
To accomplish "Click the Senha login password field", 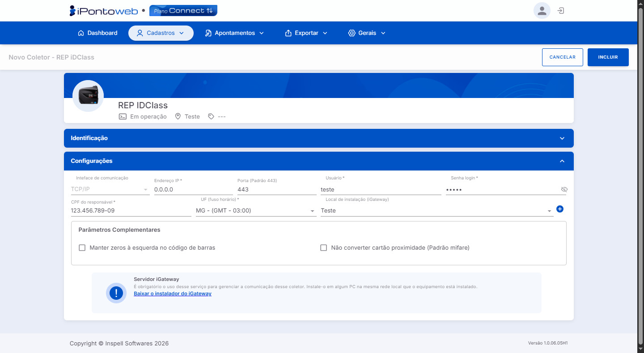I will coord(502,189).
